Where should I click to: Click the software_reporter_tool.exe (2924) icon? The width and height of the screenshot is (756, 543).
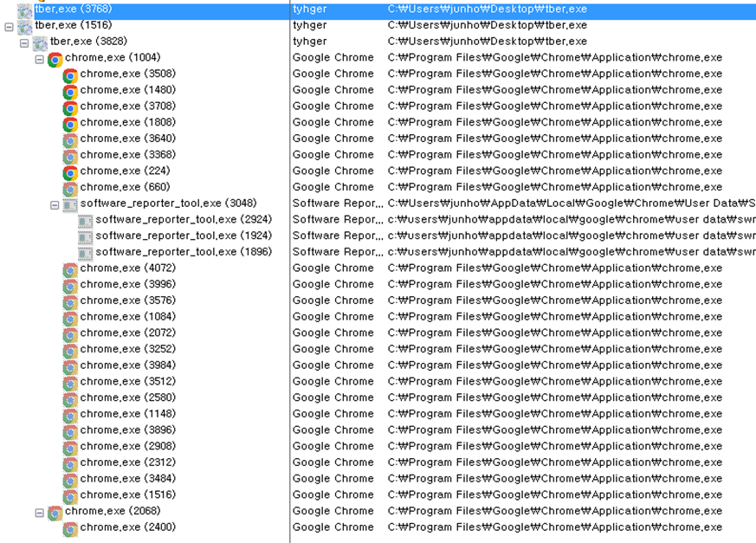click(x=86, y=222)
